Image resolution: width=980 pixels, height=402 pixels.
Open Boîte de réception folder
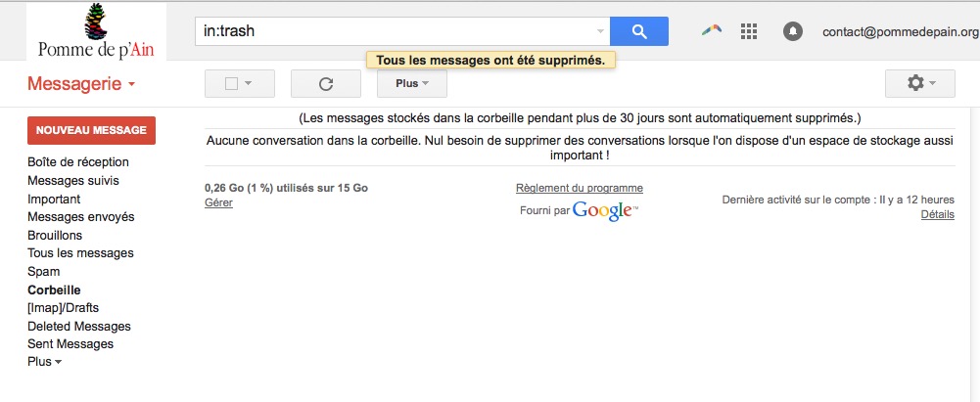pos(78,161)
